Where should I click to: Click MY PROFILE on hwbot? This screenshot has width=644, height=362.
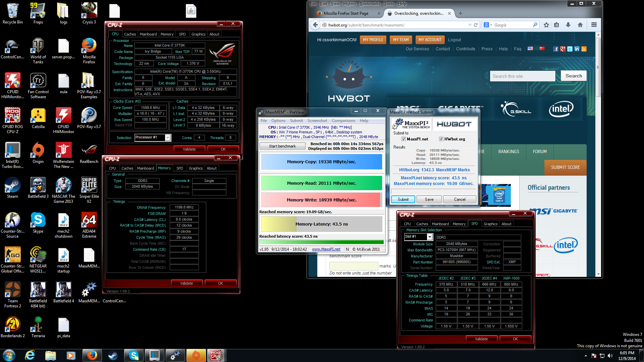coord(373,40)
